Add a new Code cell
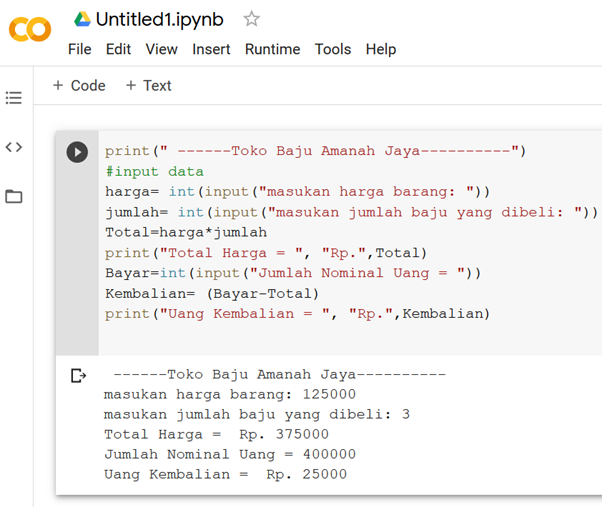 coord(79,86)
